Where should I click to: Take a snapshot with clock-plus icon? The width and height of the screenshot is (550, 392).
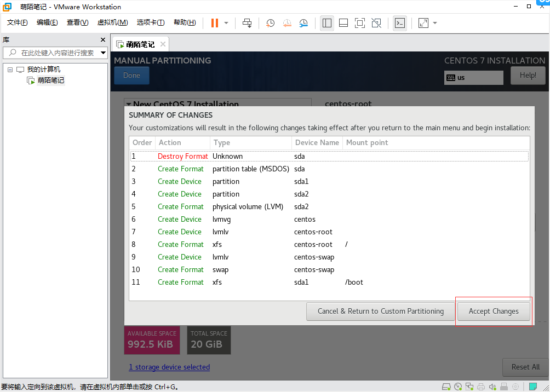[x=270, y=23]
